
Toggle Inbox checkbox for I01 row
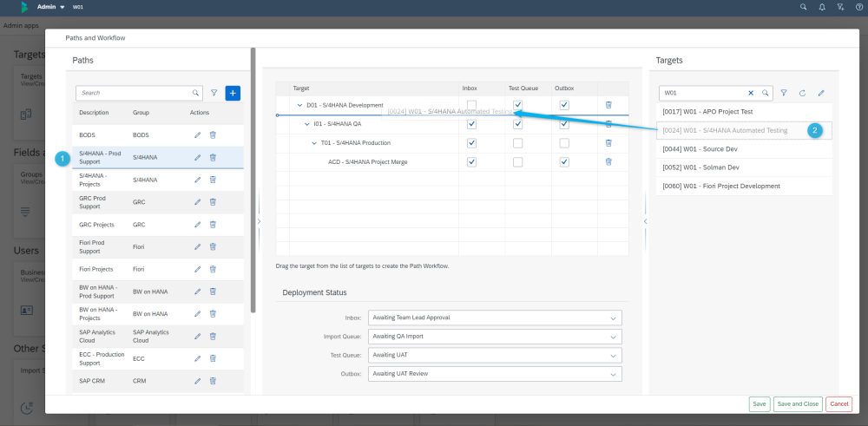coord(471,124)
